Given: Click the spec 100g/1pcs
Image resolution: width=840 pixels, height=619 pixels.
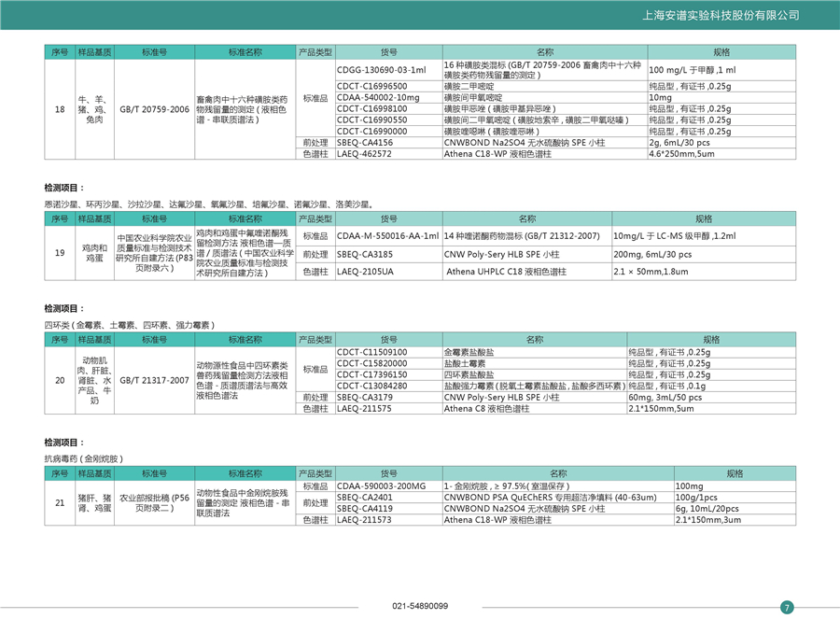Looking at the screenshot, I should (x=696, y=498).
